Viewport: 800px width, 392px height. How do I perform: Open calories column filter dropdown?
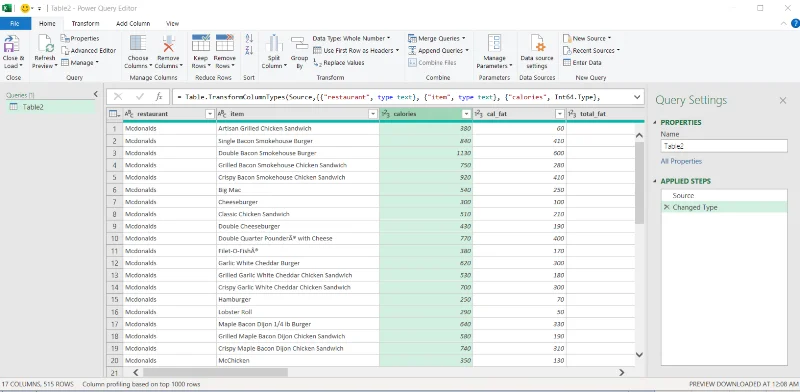pyautogui.click(x=466, y=114)
